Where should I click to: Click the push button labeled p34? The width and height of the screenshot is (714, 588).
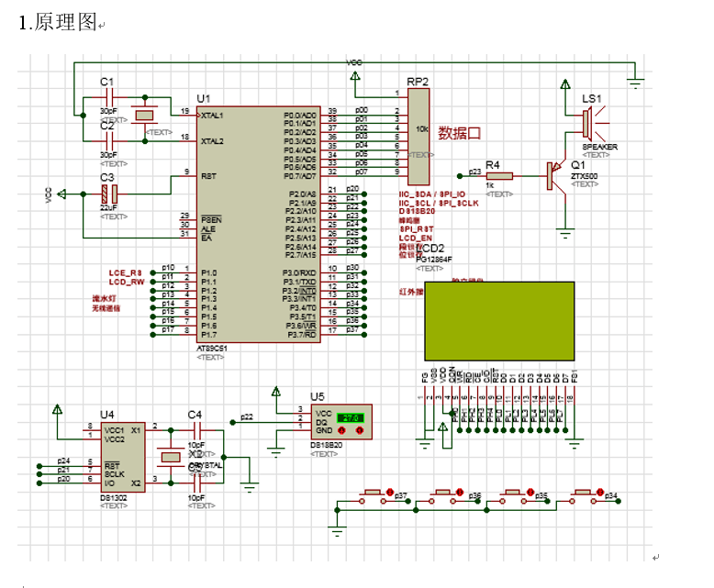point(583,496)
